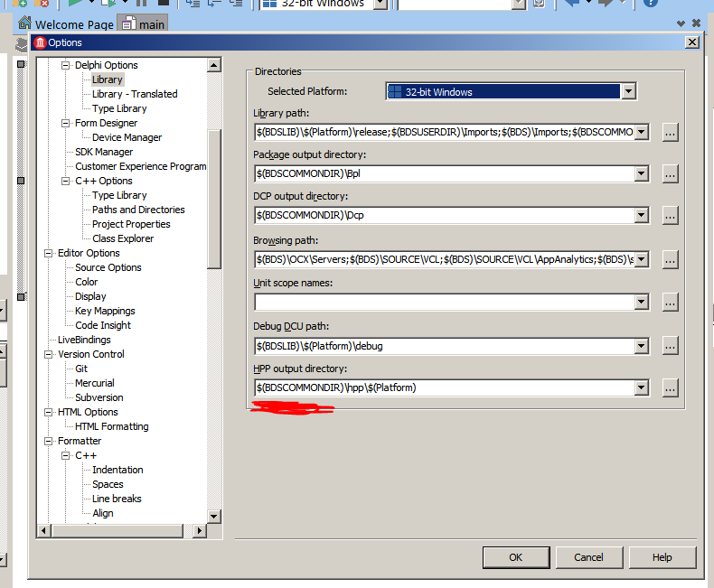Image resolution: width=714 pixels, height=588 pixels.
Task: Click into the Debug DCU path field
Action: [445, 346]
